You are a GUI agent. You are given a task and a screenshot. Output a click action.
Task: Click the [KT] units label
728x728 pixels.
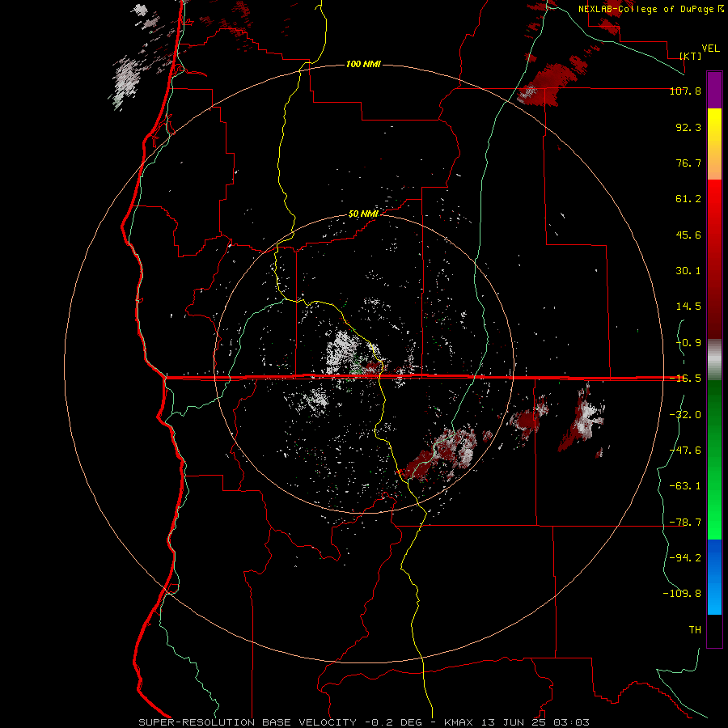[x=691, y=56]
